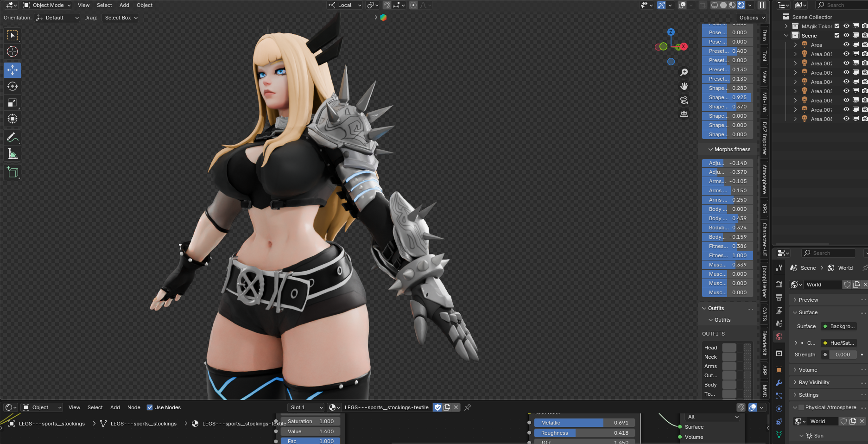The width and height of the screenshot is (868, 444).
Task: Click the Roughness slider showing 0.418
Action: [584, 433]
